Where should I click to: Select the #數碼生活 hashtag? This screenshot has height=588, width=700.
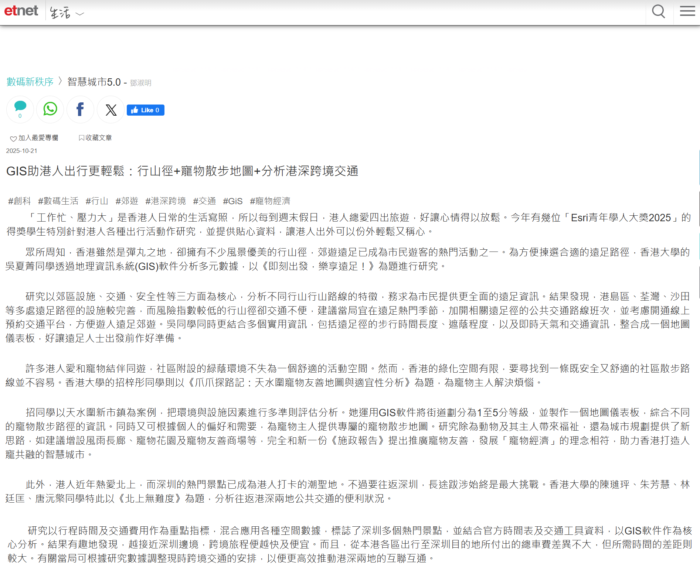click(58, 201)
